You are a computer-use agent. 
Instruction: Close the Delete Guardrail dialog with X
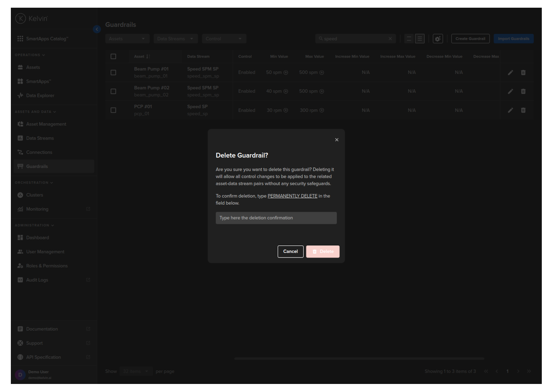point(337,140)
